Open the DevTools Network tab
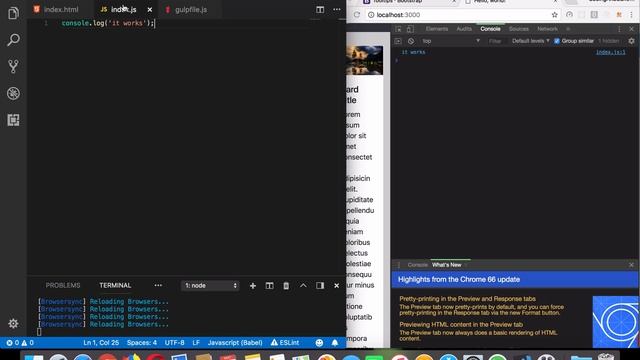Viewport: 640px width, 360px height. coord(547,29)
